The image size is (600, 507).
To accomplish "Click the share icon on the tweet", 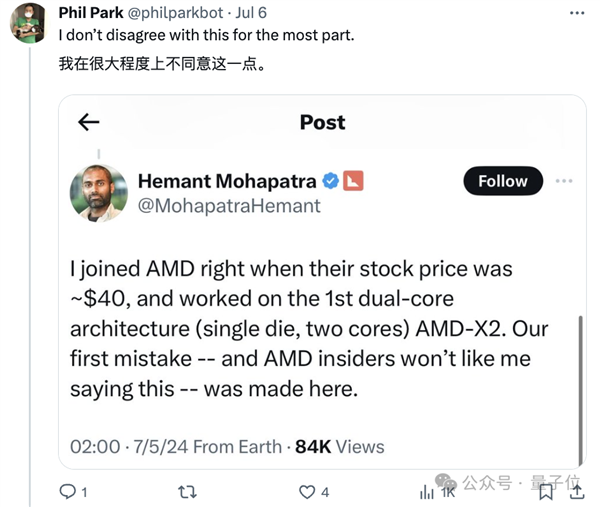I will tap(576, 491).
